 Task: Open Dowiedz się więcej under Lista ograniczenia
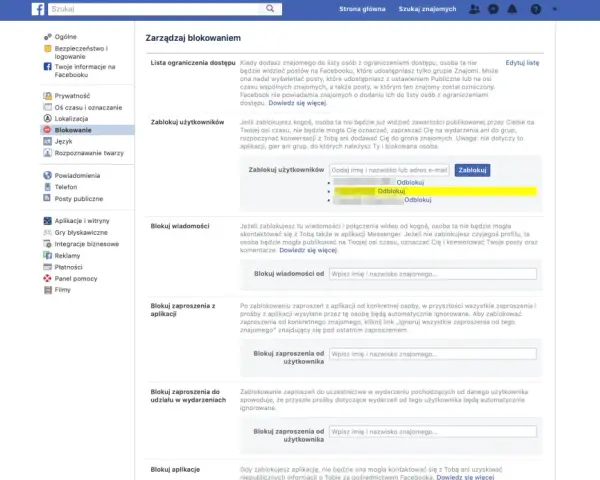point(297,103)
